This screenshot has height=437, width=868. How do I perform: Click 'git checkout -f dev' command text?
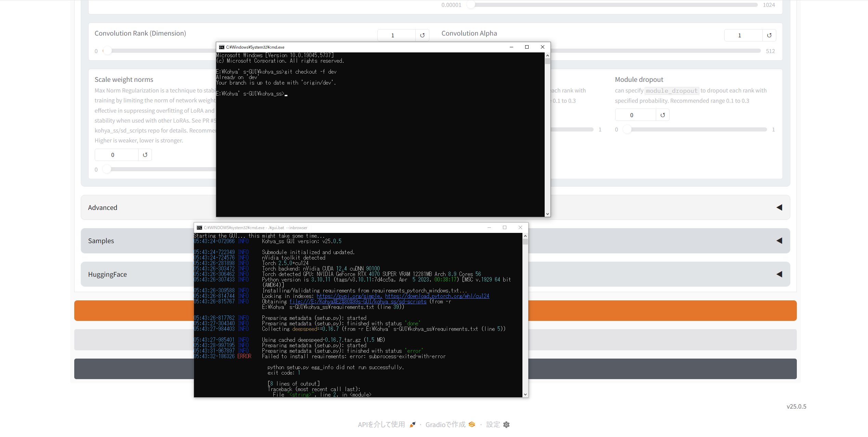pos(311,72)
